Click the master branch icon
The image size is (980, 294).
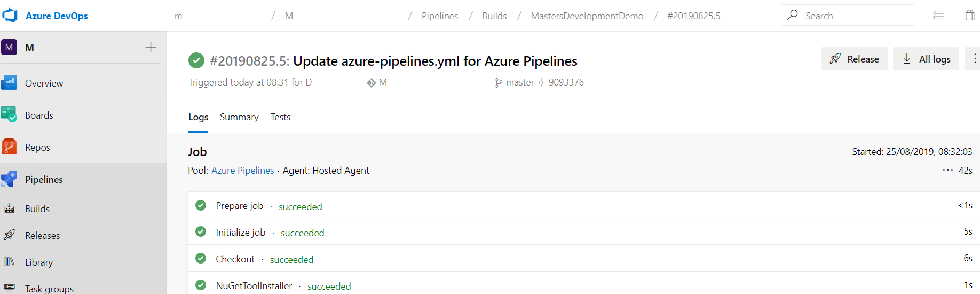(x=499, y=83)
